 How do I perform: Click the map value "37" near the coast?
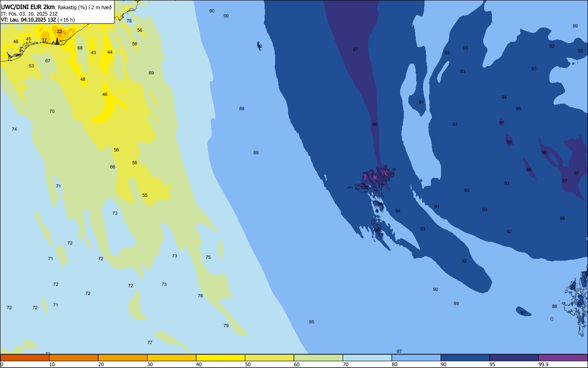point(44,40)
